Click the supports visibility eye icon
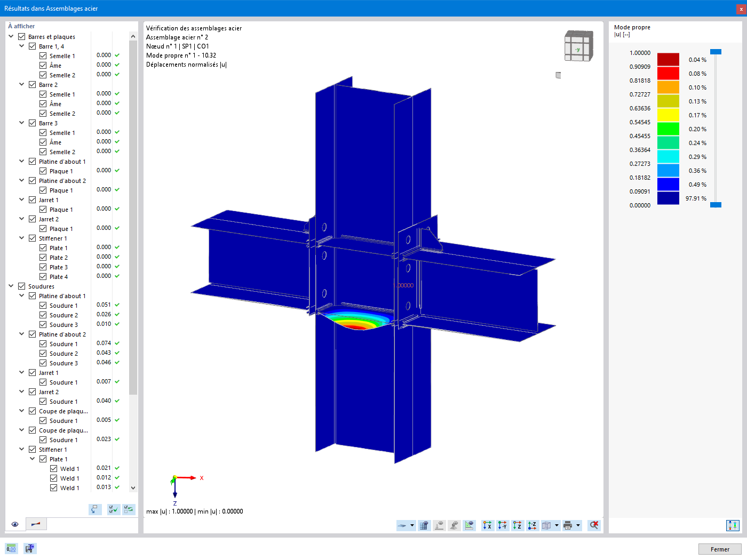Screen dimensions: 747x560 (454, 525)
